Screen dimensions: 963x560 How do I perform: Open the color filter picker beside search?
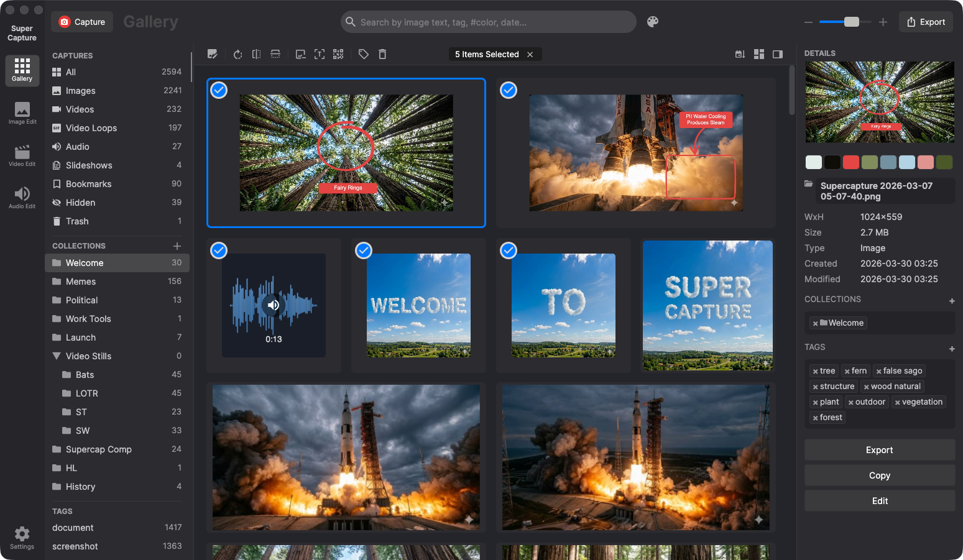click(x=653, y=22)
